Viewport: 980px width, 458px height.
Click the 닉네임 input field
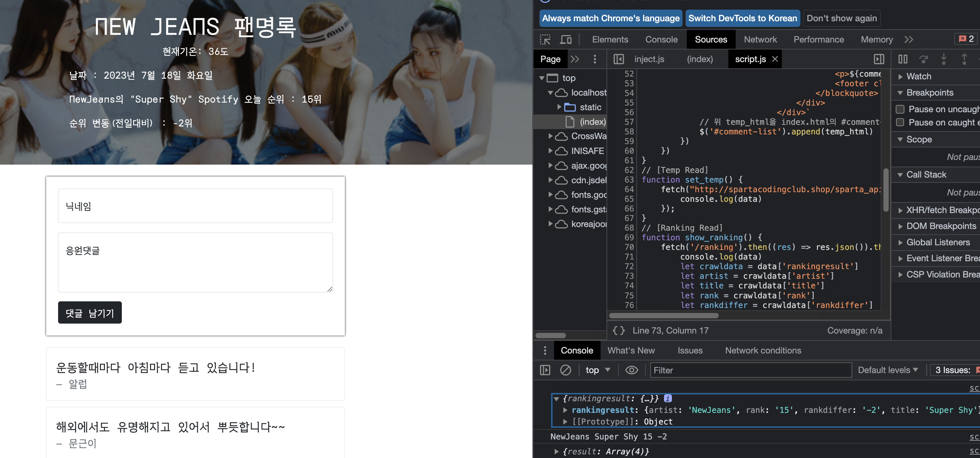tap(195, 206)
